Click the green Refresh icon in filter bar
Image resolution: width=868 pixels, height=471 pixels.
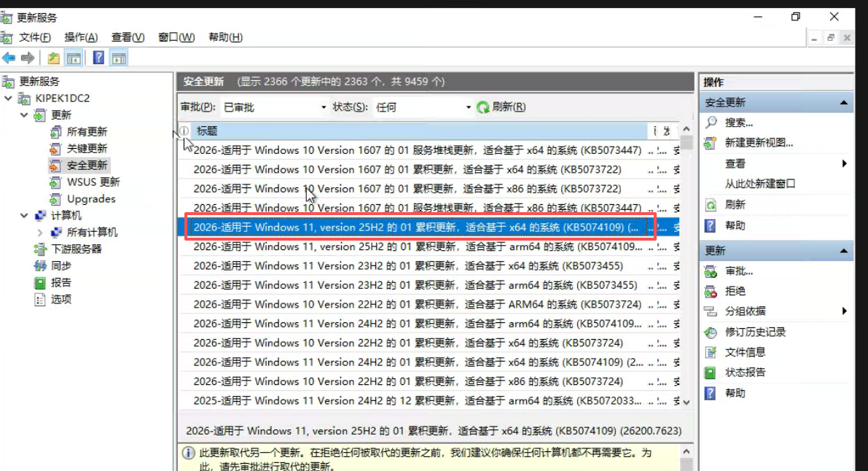coord(482,107)
